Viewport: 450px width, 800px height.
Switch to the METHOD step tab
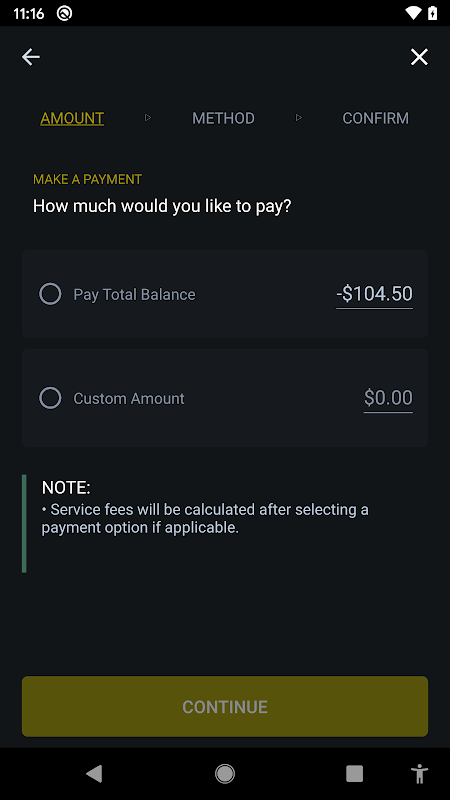223,118
